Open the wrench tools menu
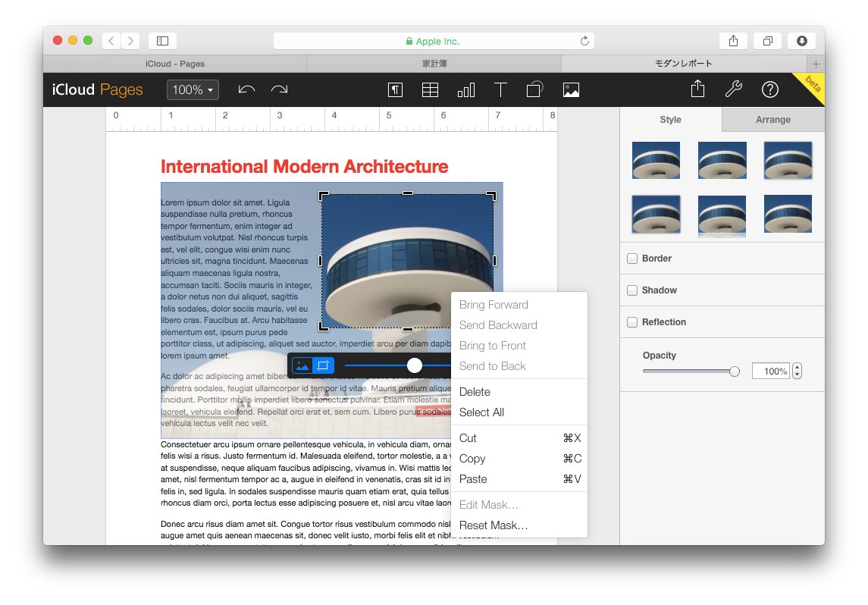This screenshot has height=605, width=868. (734, 89)
